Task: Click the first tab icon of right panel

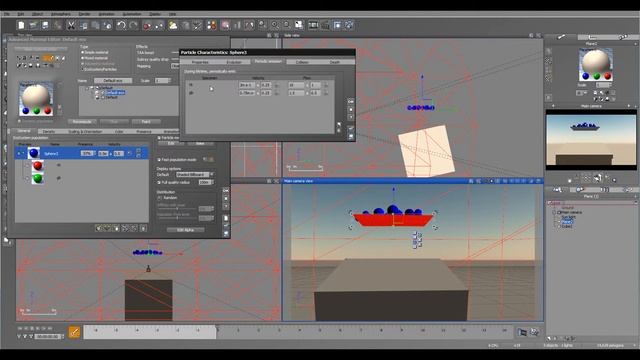Action: 561,37
